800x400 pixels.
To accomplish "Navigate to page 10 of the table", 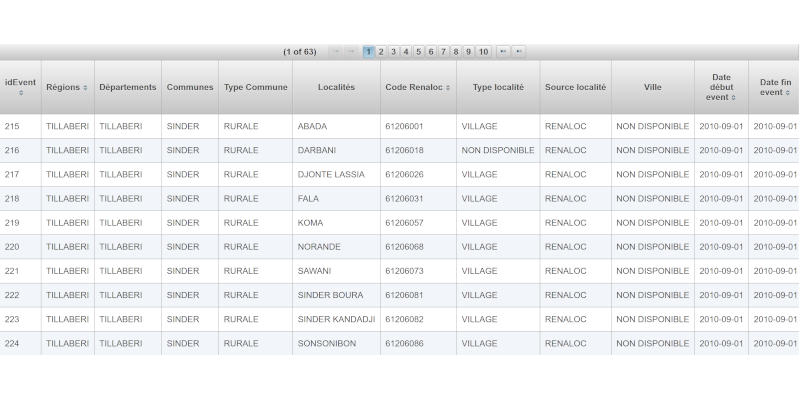I will [x=483, y=52].
